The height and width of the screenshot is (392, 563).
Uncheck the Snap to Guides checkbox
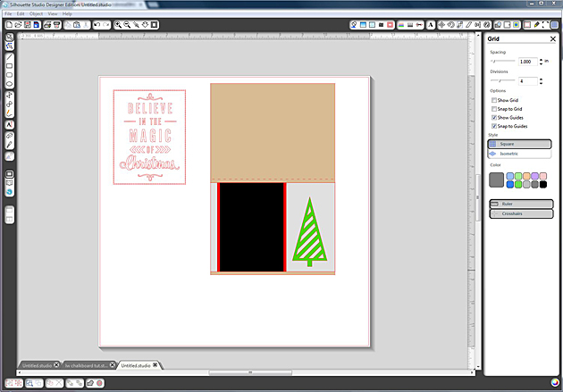point(494,126)
